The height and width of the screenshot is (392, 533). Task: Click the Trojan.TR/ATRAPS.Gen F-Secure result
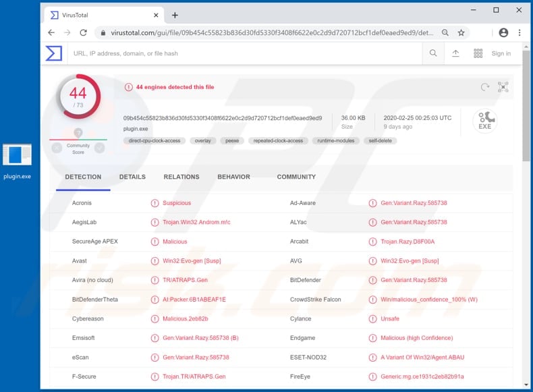(x=194, y=376)
